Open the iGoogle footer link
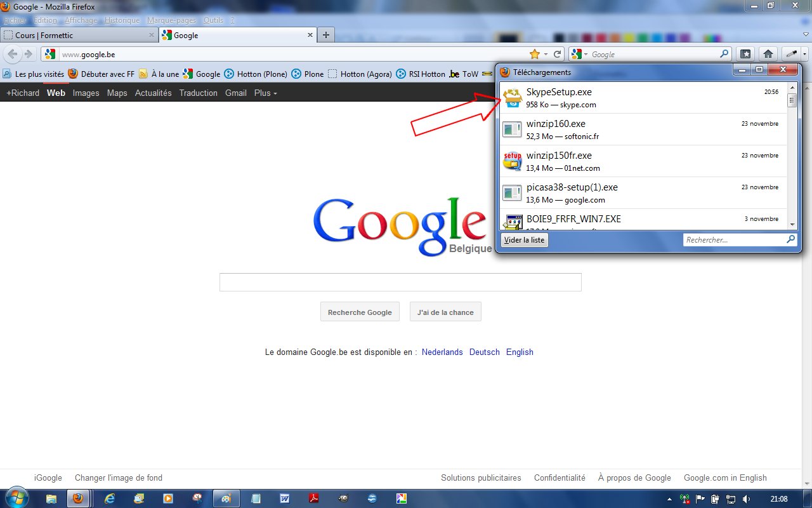The height and width of the screenshot is (508, 812). tap(48, 478)
